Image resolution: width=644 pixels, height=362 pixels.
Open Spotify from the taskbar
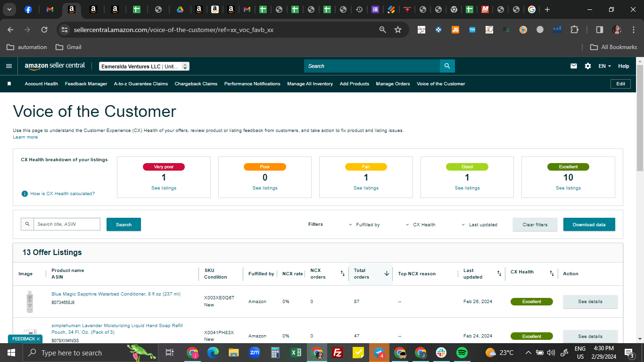[x=462, y=353]
